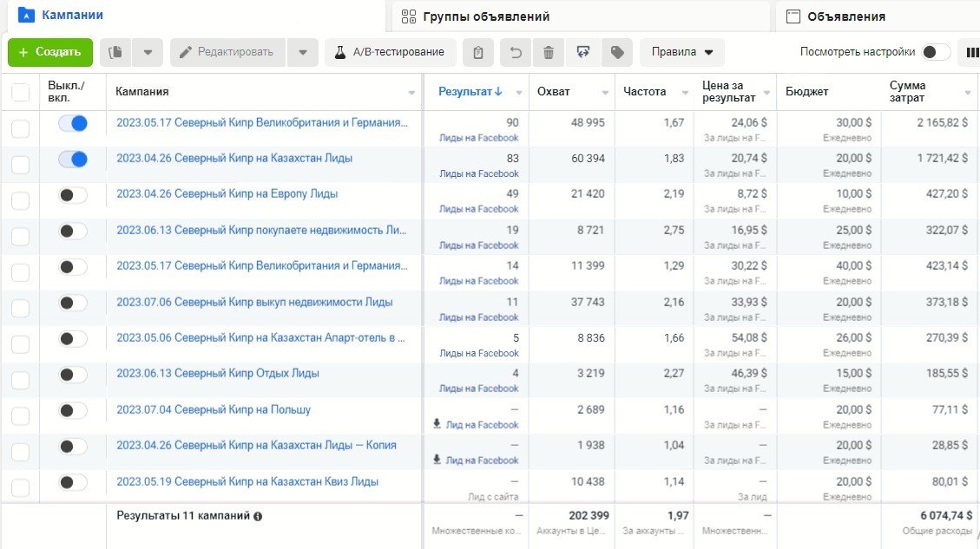Click the green Создать button
980x549 pixels.
point(50,52)
